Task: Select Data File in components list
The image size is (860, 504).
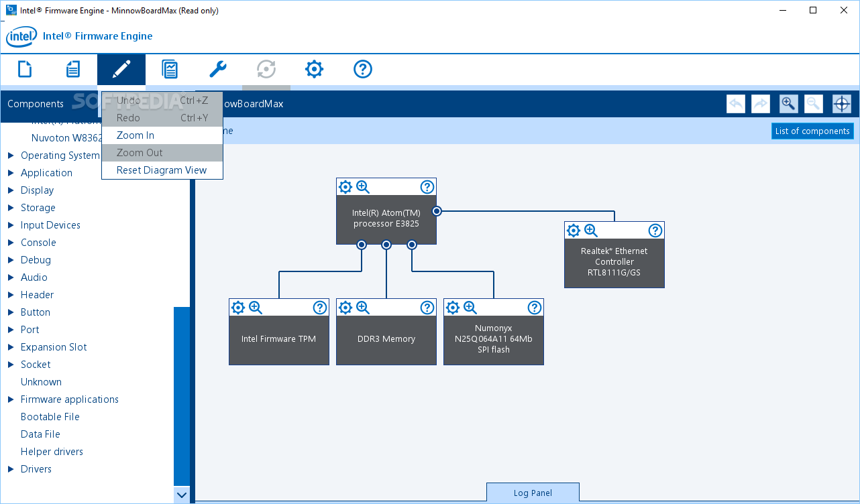Action: pos(40,434)
